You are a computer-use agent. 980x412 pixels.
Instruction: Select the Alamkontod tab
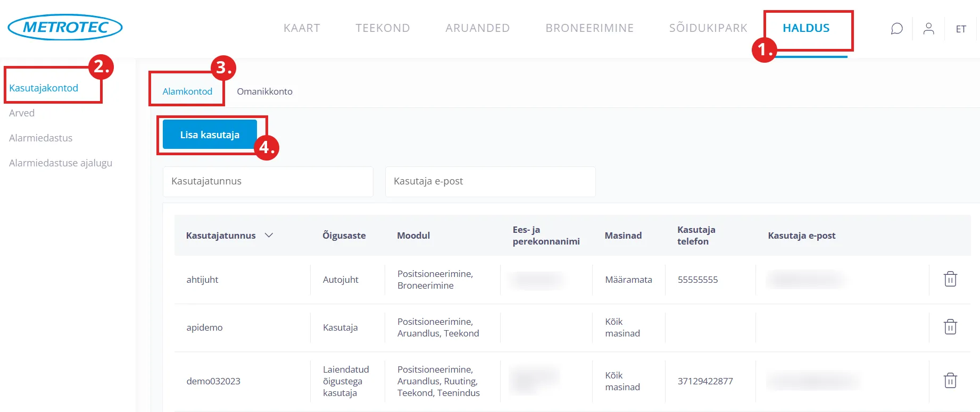point(187,91)
